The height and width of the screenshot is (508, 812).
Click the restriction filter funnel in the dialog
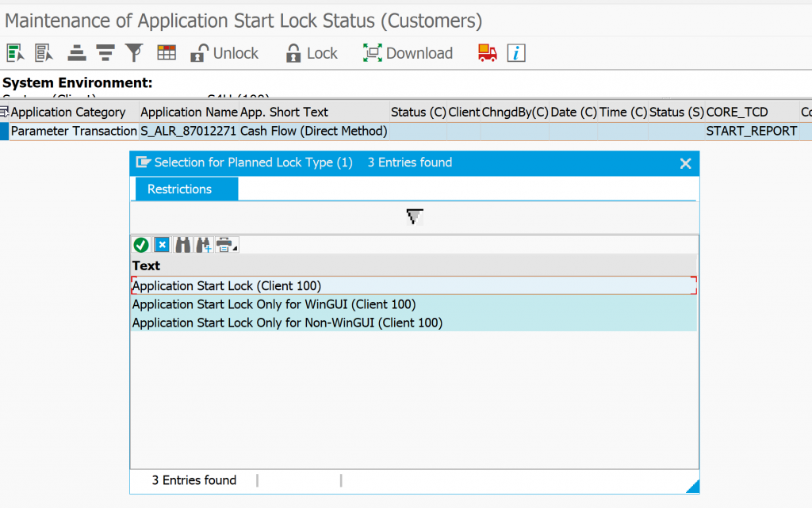click(414, 216)
